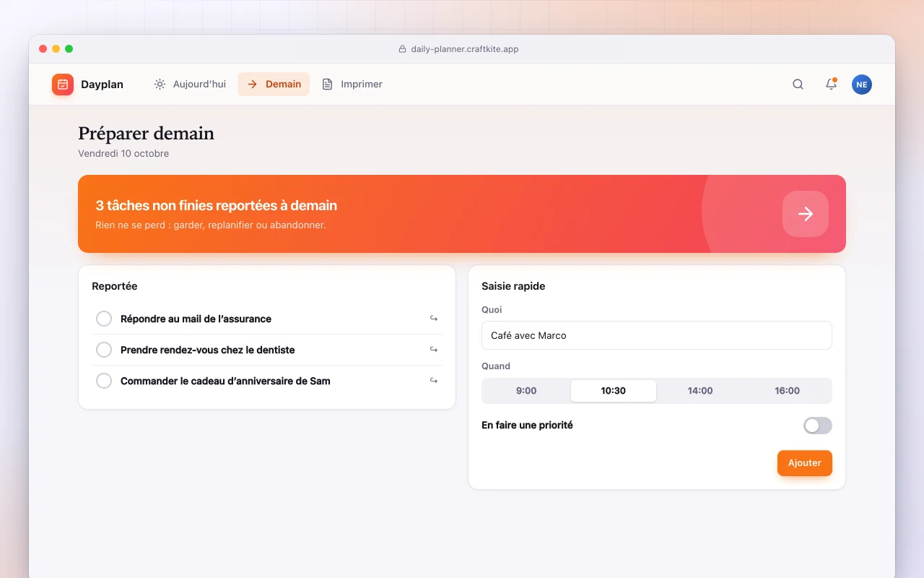924x578 pixels.
Task: Click the reschedule arrow for the assurance mail task
Action: 434,319
